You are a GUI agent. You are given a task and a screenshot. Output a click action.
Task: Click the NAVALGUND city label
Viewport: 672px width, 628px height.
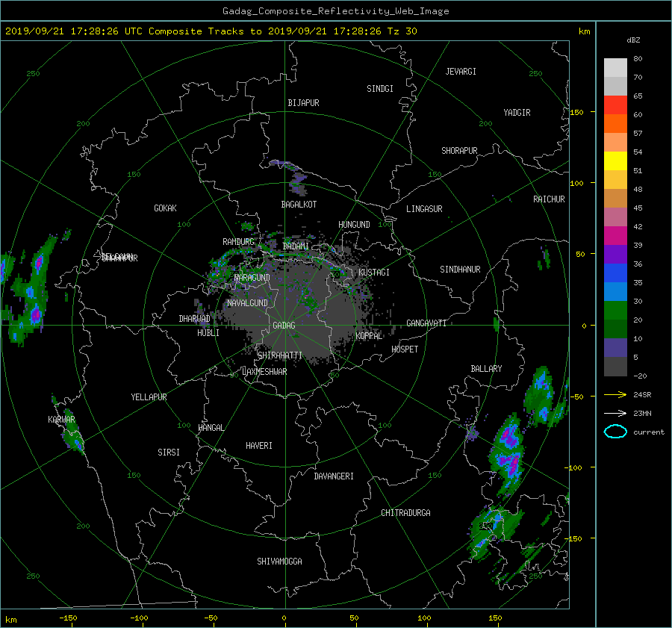coord(247,303)
